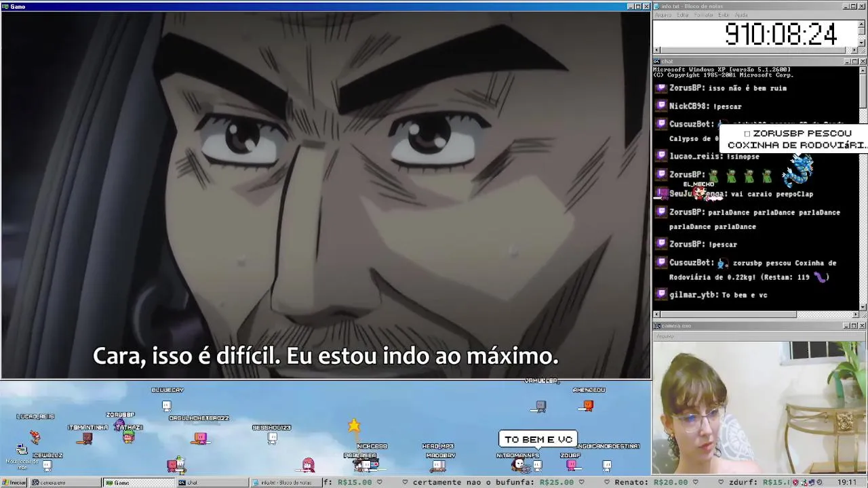Click the ICEWALLZ avatar character
This screenshot has width=868, height=488.
47,465
